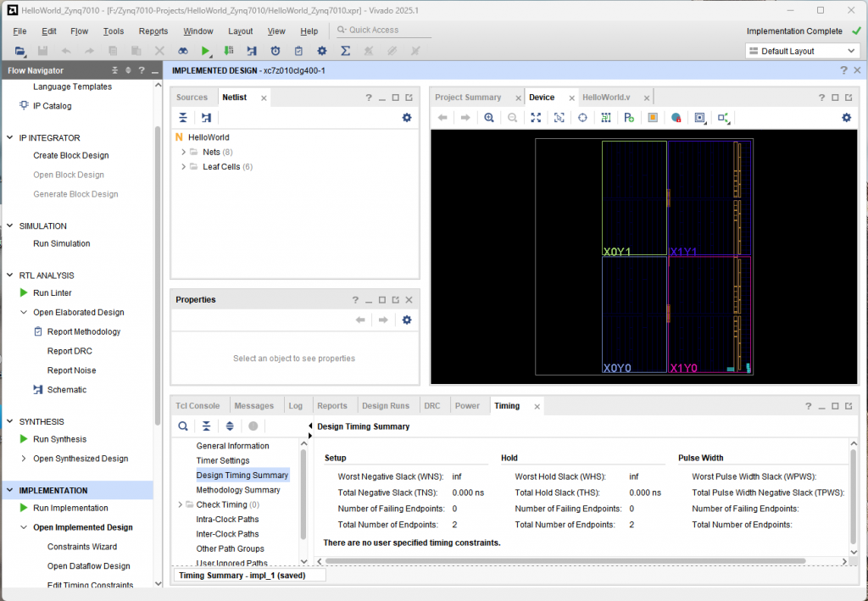Open Device view settings gear
Screen dimensions: 868x601
pyautogui.click(x=847, y=117)
